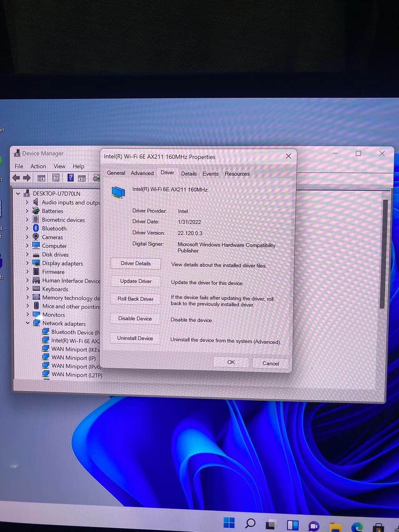The height and width of the screenshot is (532, 399).
Task: Click the Computer monitor icon in tree
Action: 36,246
